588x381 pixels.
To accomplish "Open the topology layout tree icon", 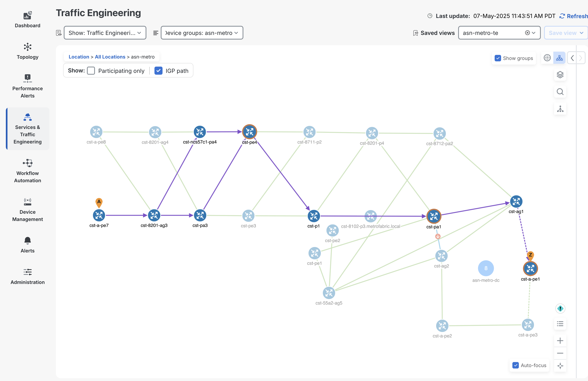I will click(x=560, y=109).
